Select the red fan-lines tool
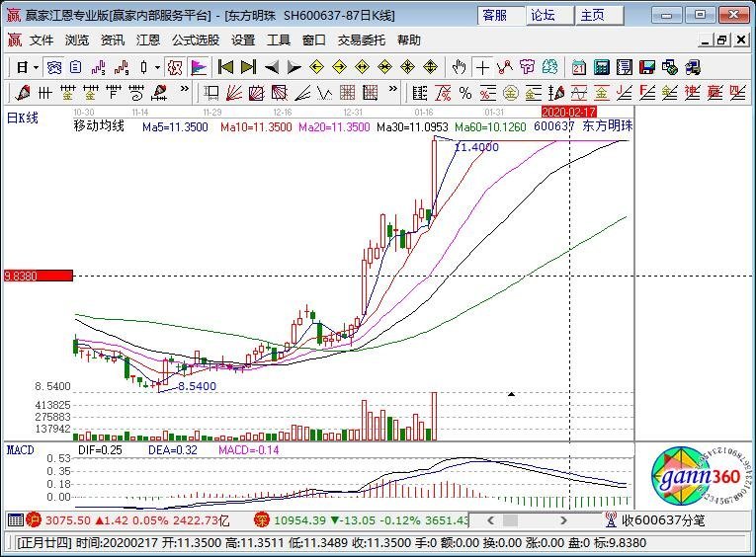756x557 pixels. [x=234, y=92]
